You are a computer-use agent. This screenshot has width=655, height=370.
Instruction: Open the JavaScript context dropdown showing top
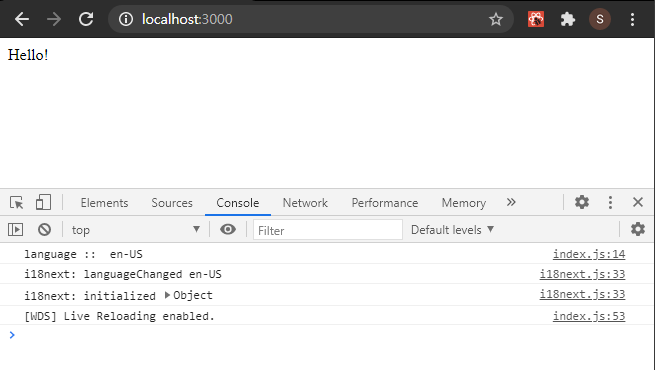point(136,230)
